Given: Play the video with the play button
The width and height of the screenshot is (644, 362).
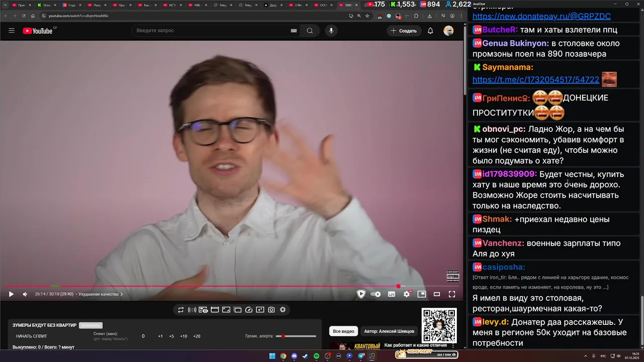Looking at the screenshot, I should [11, 294].
